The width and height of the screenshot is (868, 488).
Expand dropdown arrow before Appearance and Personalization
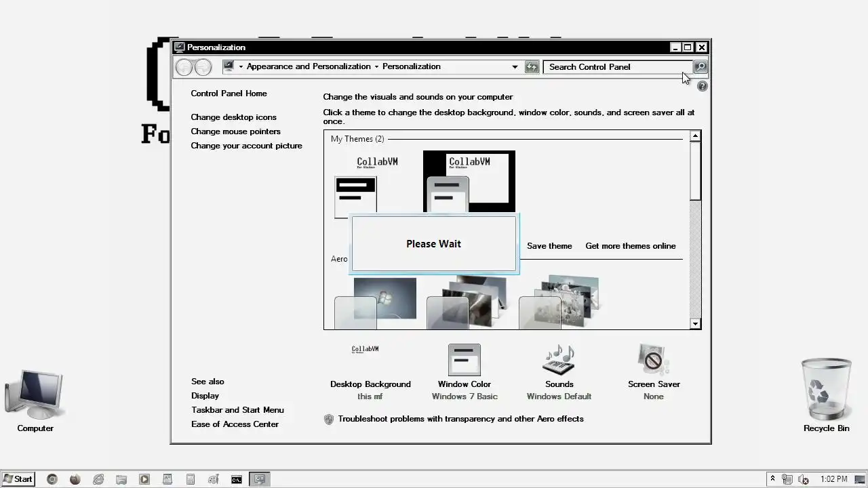click(241, 66)
